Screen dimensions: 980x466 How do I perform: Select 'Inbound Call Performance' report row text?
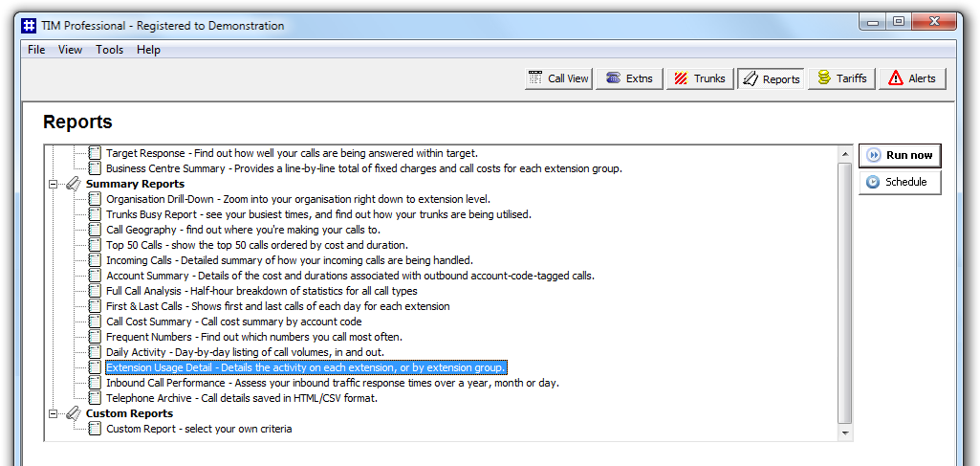pyautogui.click(x=333, y=383)
